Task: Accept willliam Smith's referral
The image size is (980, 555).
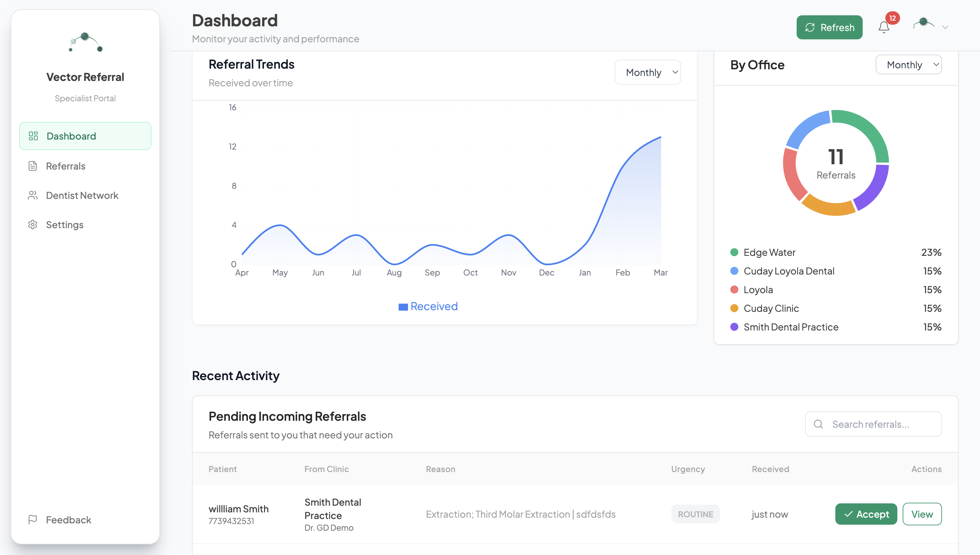Action: click(x=866, y=514)
